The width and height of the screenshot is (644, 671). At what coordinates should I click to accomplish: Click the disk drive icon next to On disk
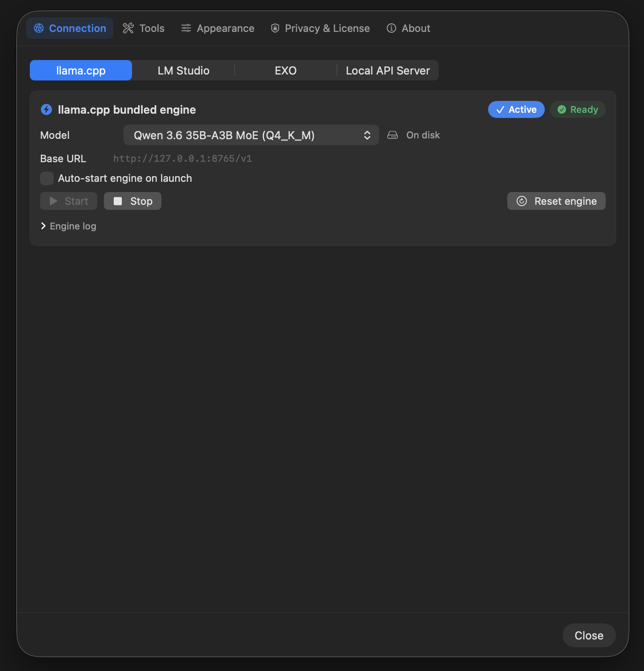coord(393,135)
